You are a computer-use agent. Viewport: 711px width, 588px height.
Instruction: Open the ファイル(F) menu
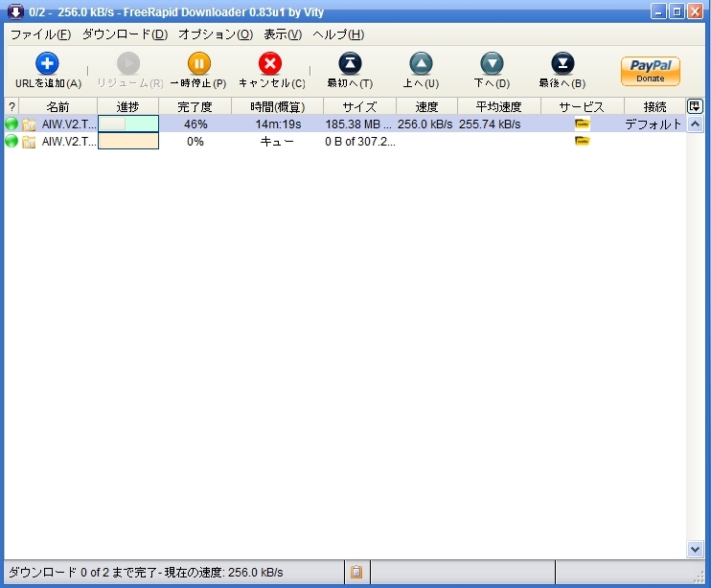(41, 34)
